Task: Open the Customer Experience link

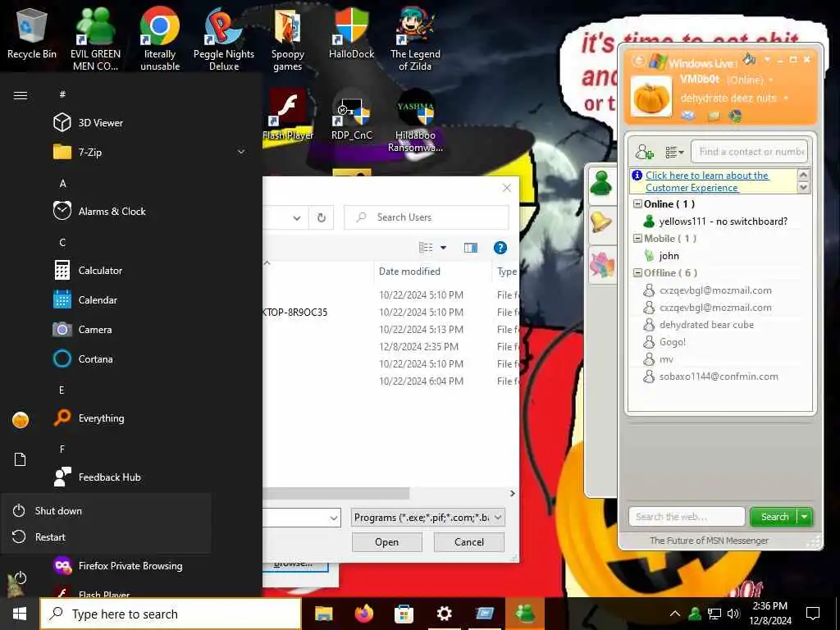Action: point(706,181)
